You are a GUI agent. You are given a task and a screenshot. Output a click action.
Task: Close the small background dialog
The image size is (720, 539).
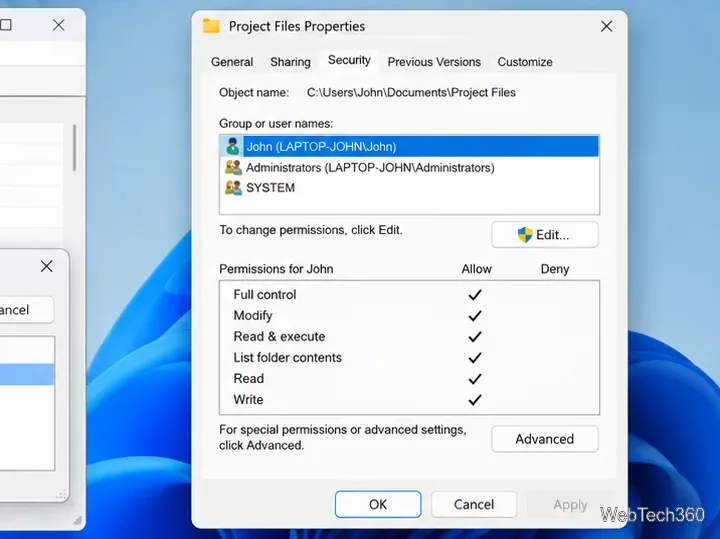tap(46, 266)
